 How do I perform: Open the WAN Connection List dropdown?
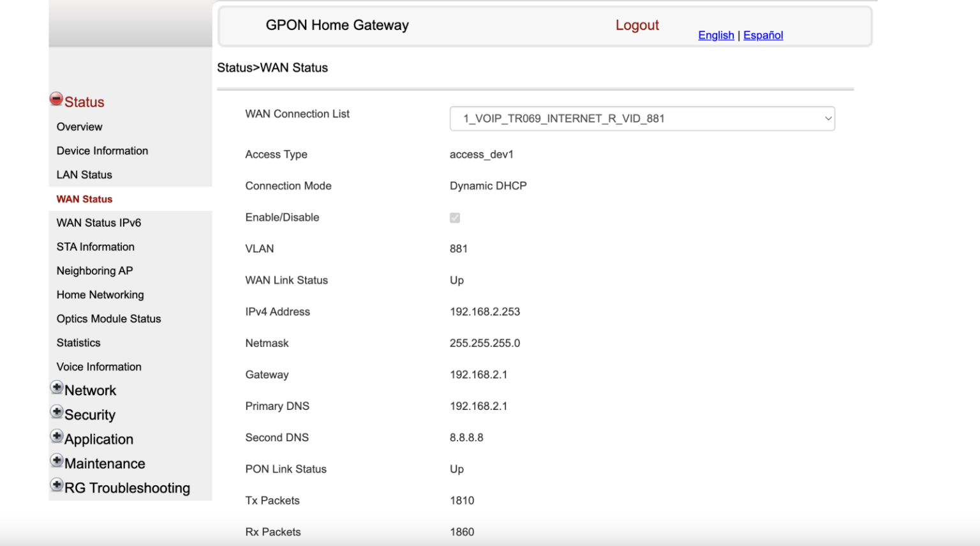642,119
